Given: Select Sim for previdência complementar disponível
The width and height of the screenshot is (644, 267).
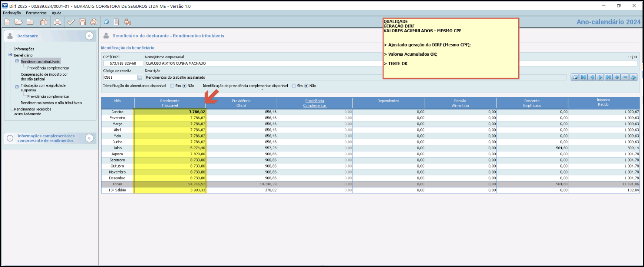Looking at the screenshot, I should pos(294,86).
